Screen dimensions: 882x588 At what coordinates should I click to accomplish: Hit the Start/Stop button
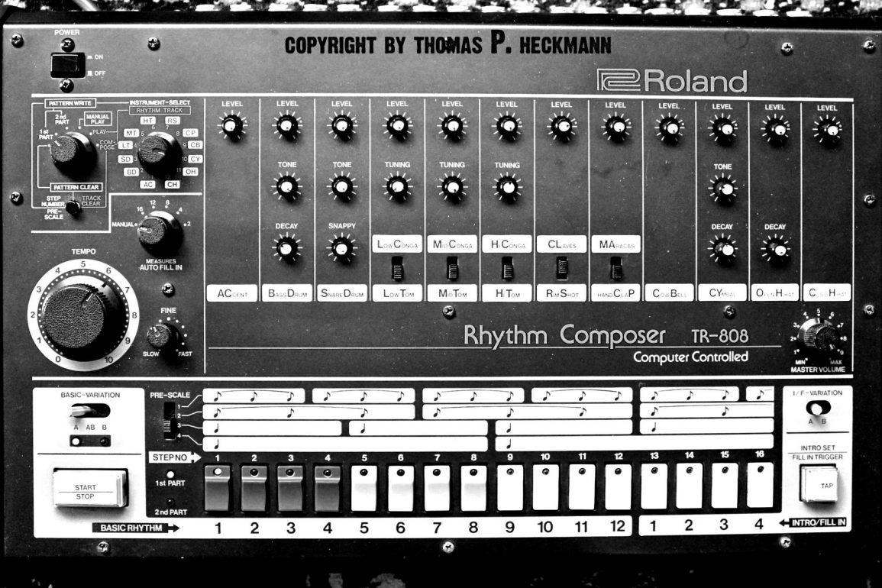click(x=89, y=489)
